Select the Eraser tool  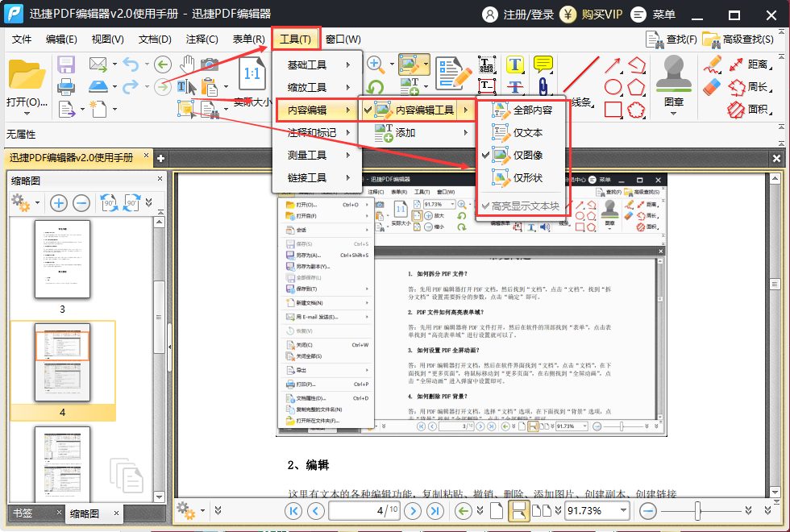[x=712, y=87]
